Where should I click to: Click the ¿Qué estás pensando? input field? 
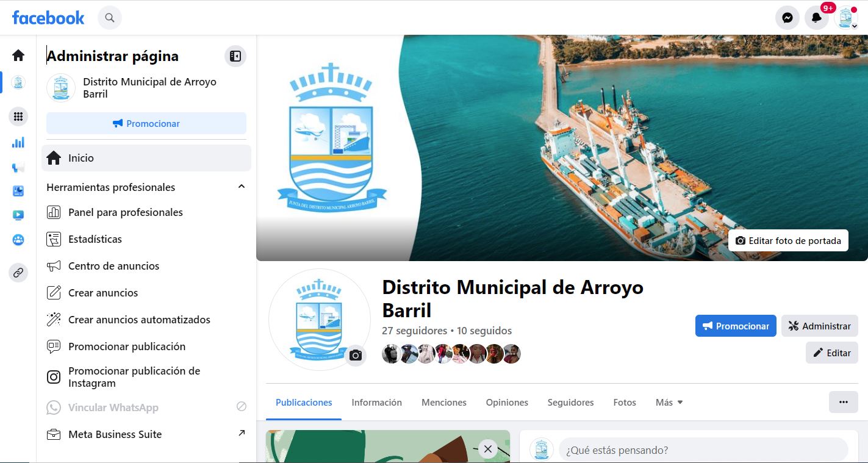(703, 450)
